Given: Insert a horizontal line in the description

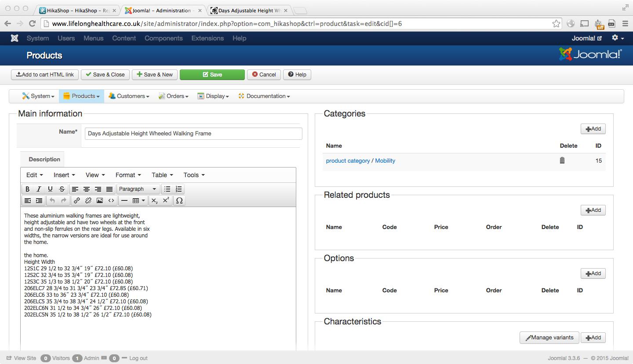Looking at the screenshot, I should 124,200.
